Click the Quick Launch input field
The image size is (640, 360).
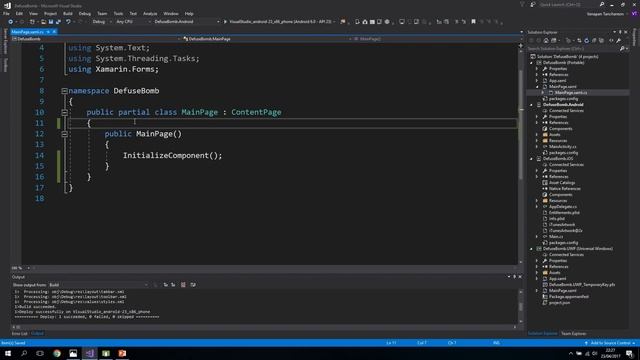click(x=568, y=4)
